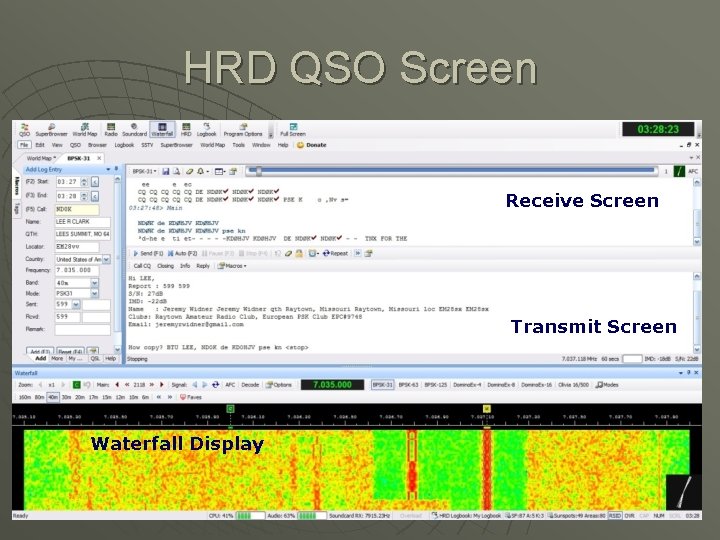Click the HRD toolbar icon

186,130
